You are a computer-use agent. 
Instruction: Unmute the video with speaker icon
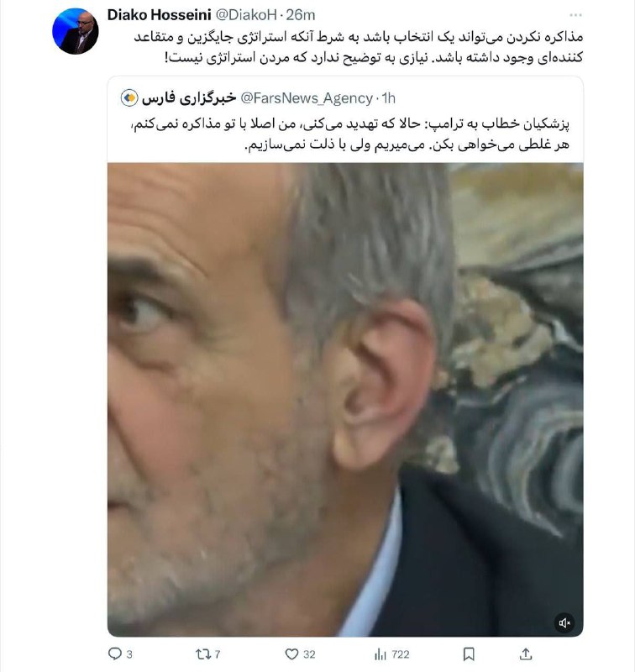564,622
